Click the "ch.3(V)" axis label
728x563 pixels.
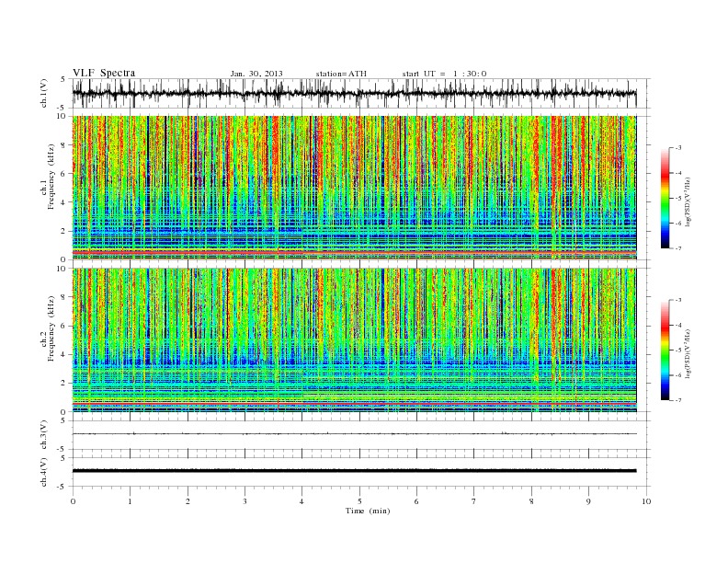pos(44,435)
